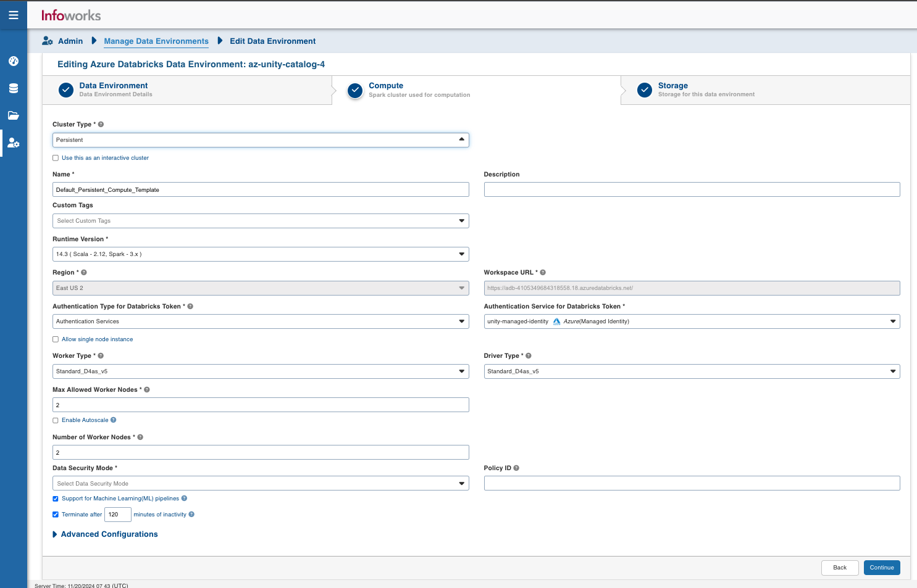Click Max Allowed Worker Nodes field

coord(261,405)
